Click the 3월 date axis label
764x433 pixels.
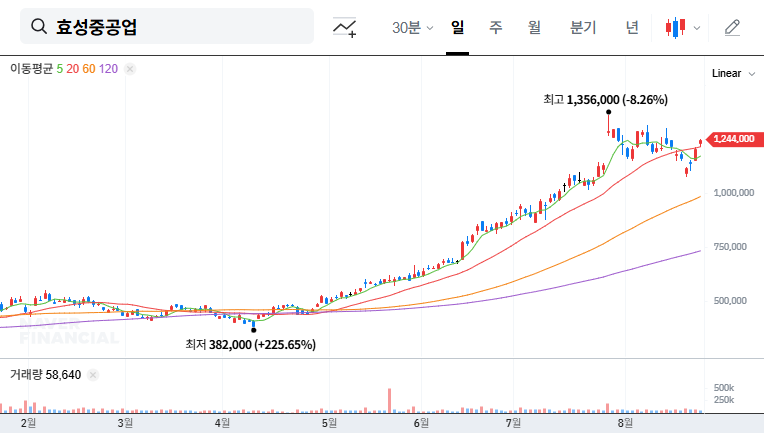(x=125, y=423)
